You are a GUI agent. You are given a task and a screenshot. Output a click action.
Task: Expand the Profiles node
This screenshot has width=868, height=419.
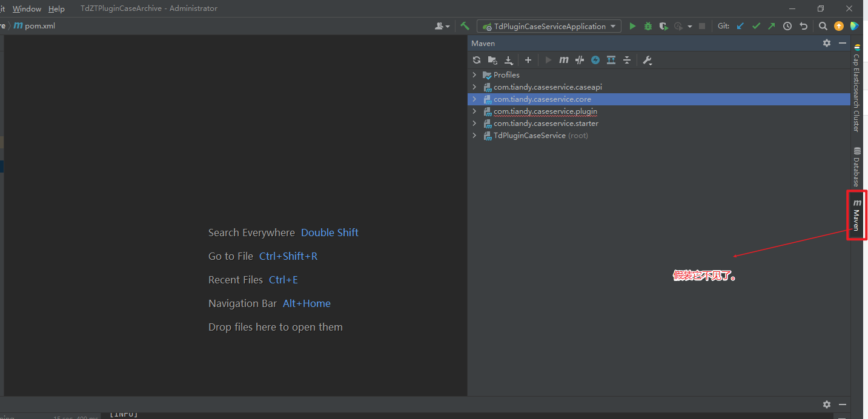(x=474, y=74)
